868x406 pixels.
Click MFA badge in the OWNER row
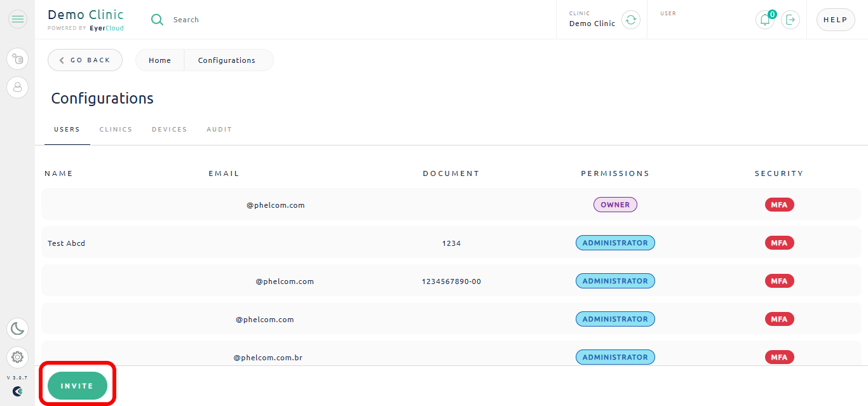(x=779, y=205)
